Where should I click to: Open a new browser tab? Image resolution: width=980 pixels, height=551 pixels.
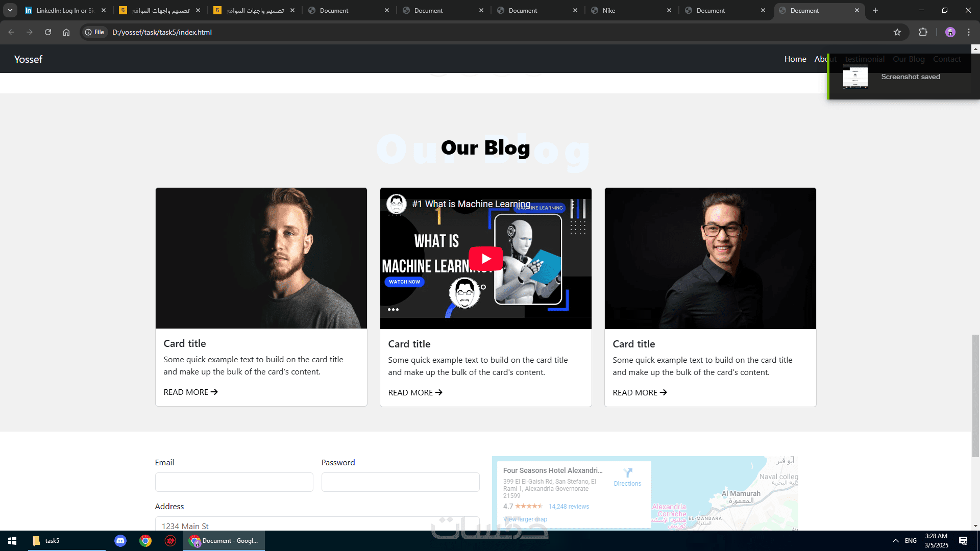pyautogui.click(x=875, y=10)
